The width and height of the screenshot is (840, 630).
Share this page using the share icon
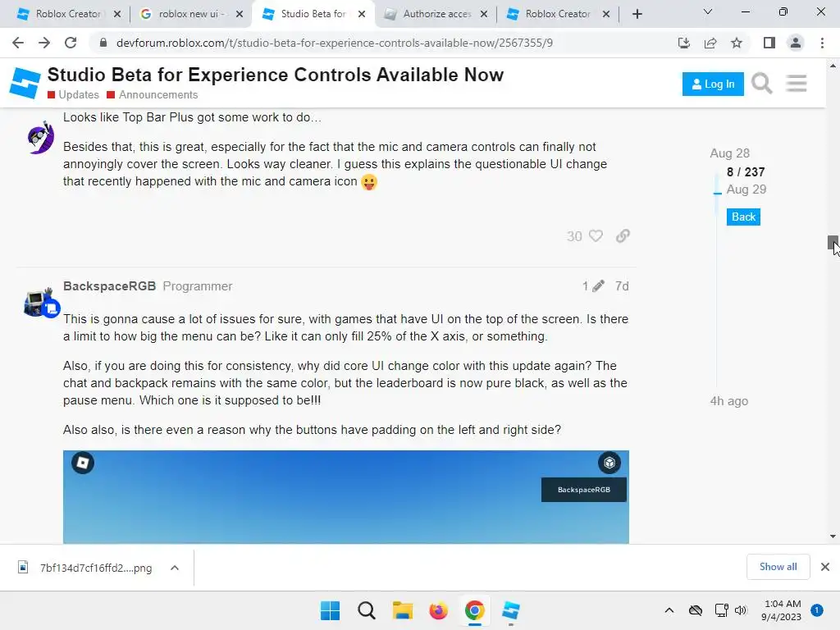pyautogui.click(x=710, y=43)
